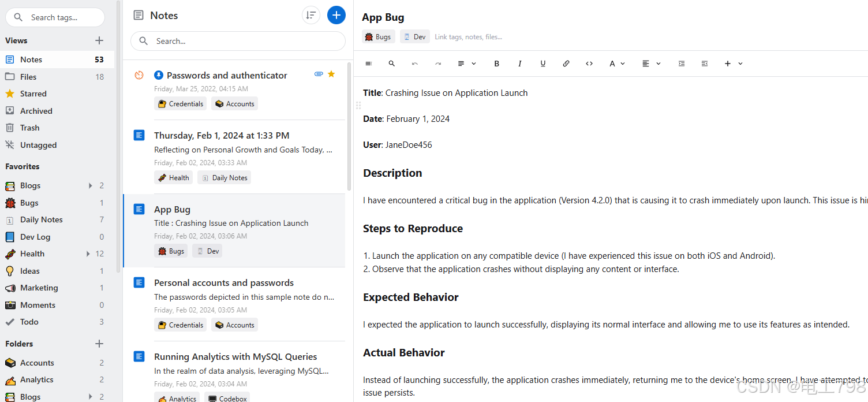The height and width of the screenshot is (402, 868).
Task: Expand the Health tag in Favorites
Action: click(x=88, y=254)
